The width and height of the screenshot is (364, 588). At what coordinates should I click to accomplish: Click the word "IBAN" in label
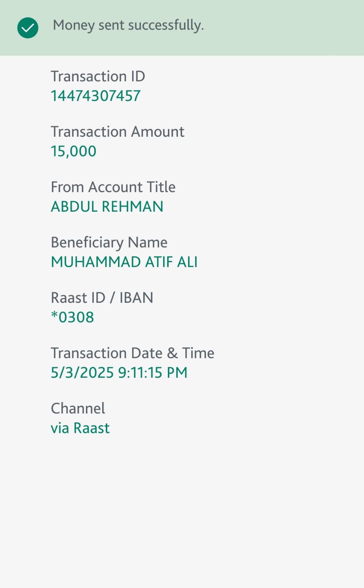136,298
